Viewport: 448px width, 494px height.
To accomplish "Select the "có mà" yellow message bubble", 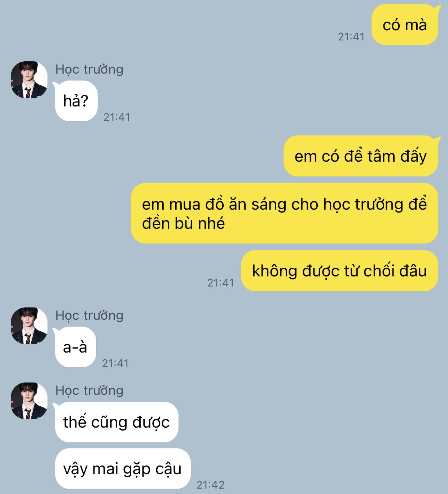I will pos(405,25).
